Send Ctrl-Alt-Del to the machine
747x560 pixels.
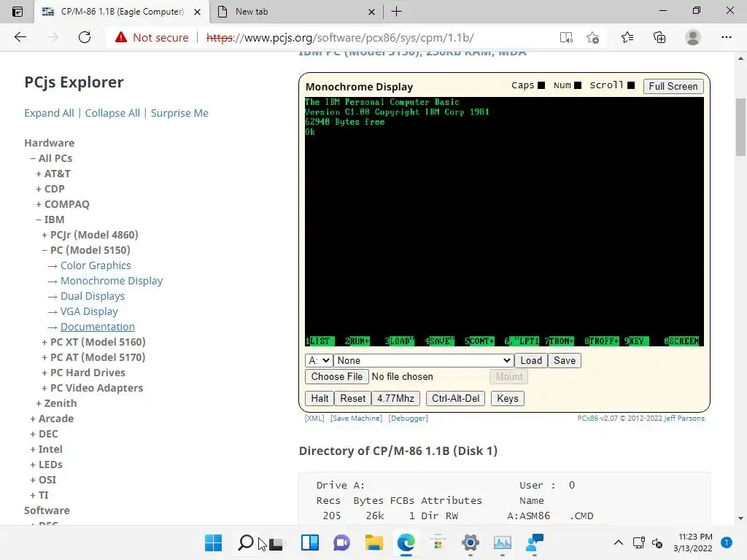(455, 399)
